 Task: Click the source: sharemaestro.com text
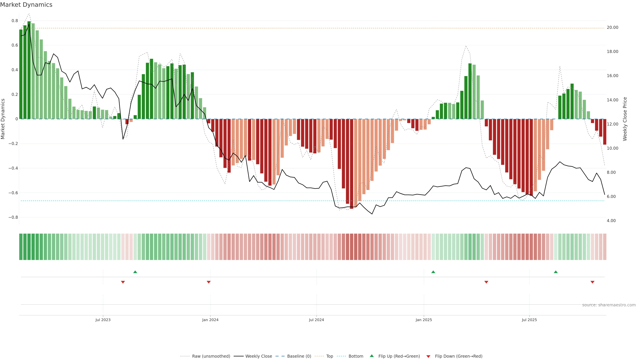pyautogui.click(x=609, y=305)
